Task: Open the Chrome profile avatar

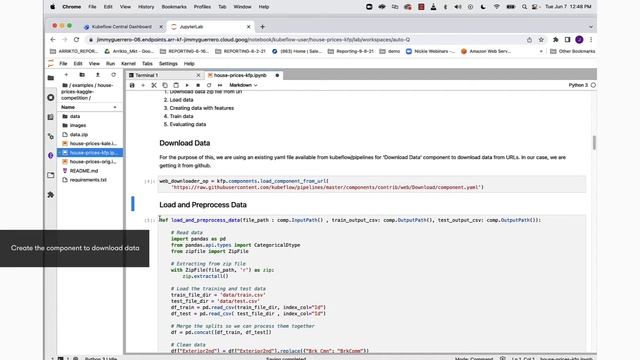Action: tap(579, 40)
